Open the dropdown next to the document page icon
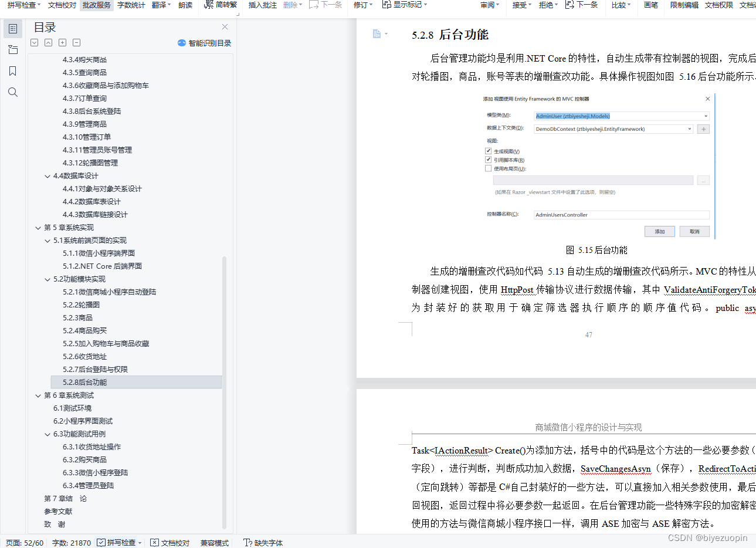756x548 pixels. (386, 34)
